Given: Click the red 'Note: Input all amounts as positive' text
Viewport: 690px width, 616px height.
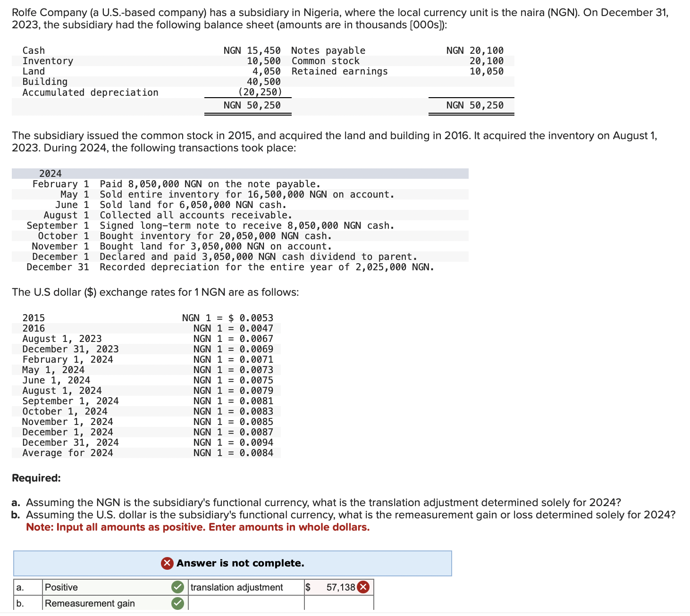Looking at the screenshot, I should 198,527.
